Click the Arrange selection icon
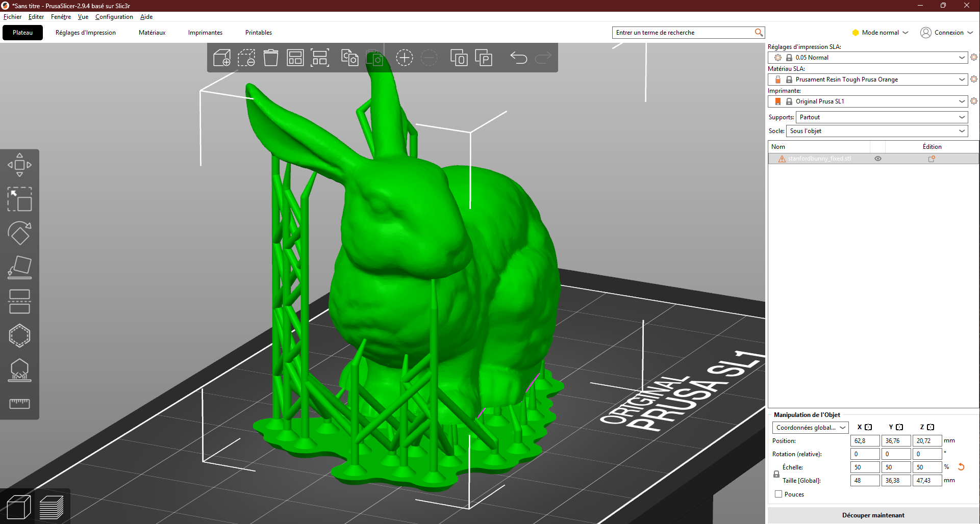Screen dimensions: 980x524 pyautogui.click(x=320, y=58)
